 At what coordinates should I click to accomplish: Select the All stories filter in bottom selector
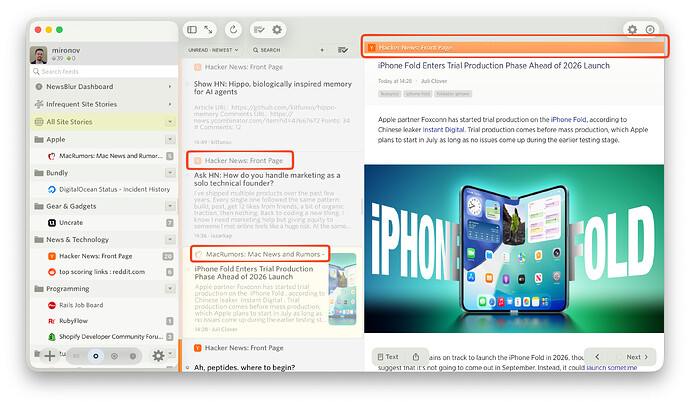point(76,356)
